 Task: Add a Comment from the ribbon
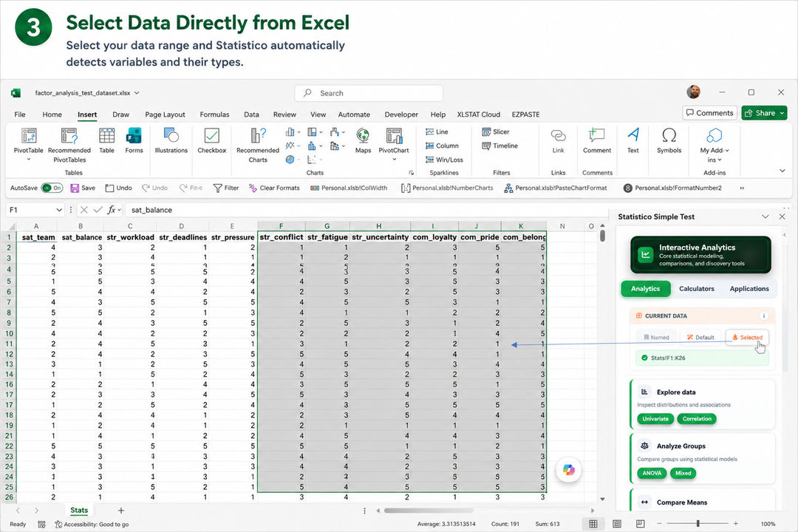tap(597, 140)
